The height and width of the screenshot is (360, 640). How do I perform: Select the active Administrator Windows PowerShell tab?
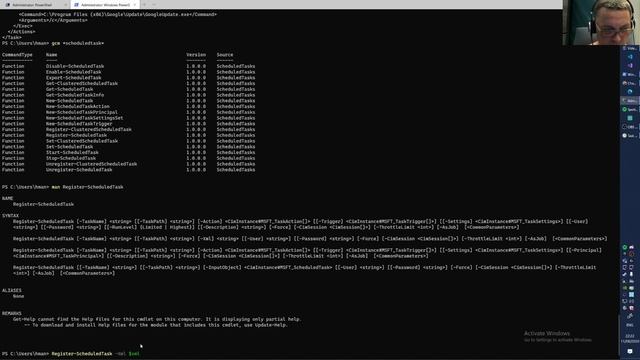click(105, 5)
